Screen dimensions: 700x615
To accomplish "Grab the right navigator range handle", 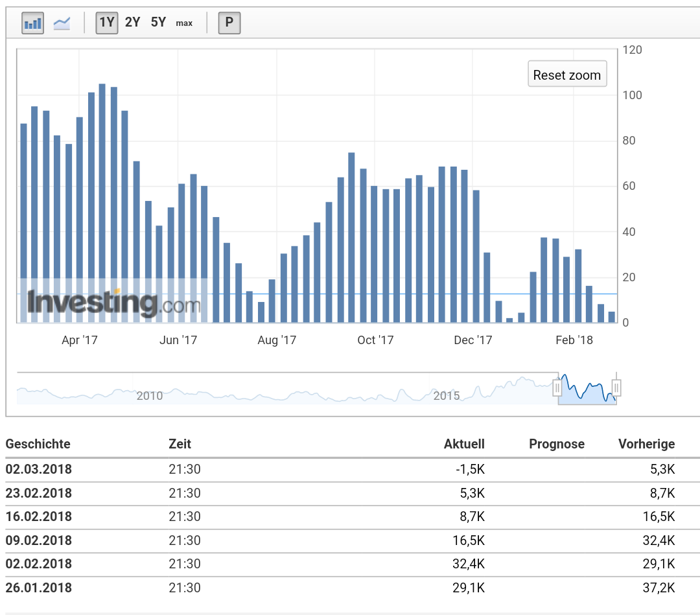I will [616, 388].
